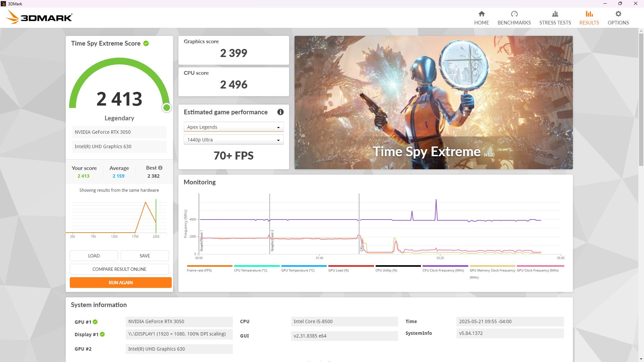
Task: Expand the 1440p Ultra resolution dropdown
Action: 233,140
